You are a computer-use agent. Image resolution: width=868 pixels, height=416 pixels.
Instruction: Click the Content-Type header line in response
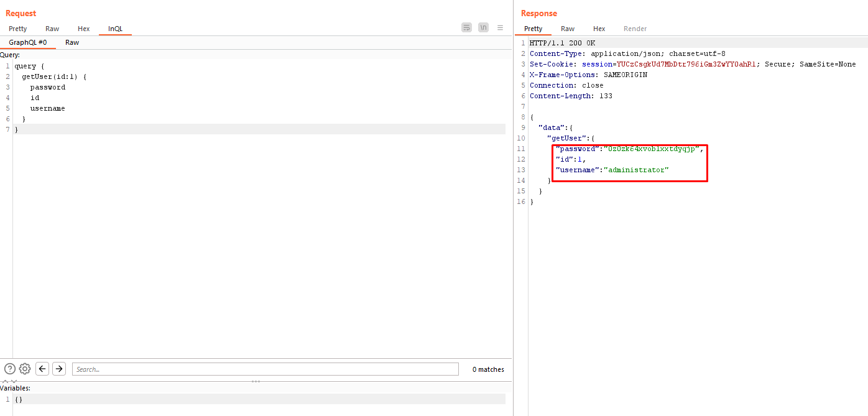(627, 53)
